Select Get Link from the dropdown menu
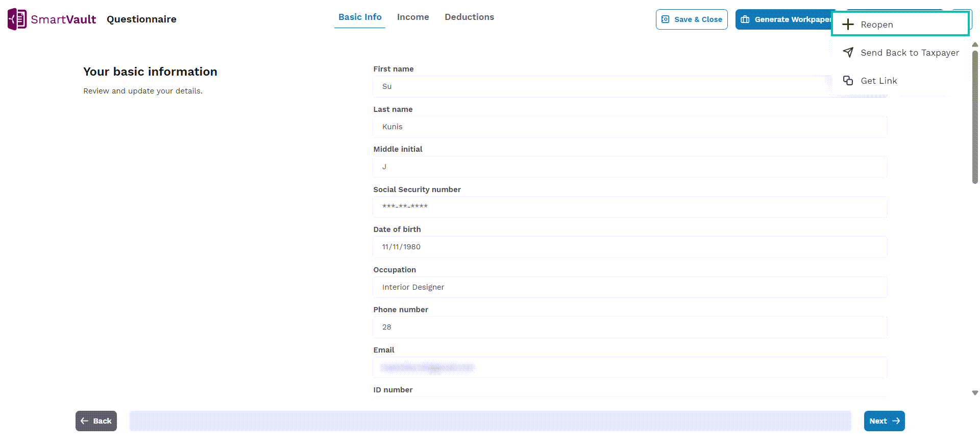 pos(878,81)
